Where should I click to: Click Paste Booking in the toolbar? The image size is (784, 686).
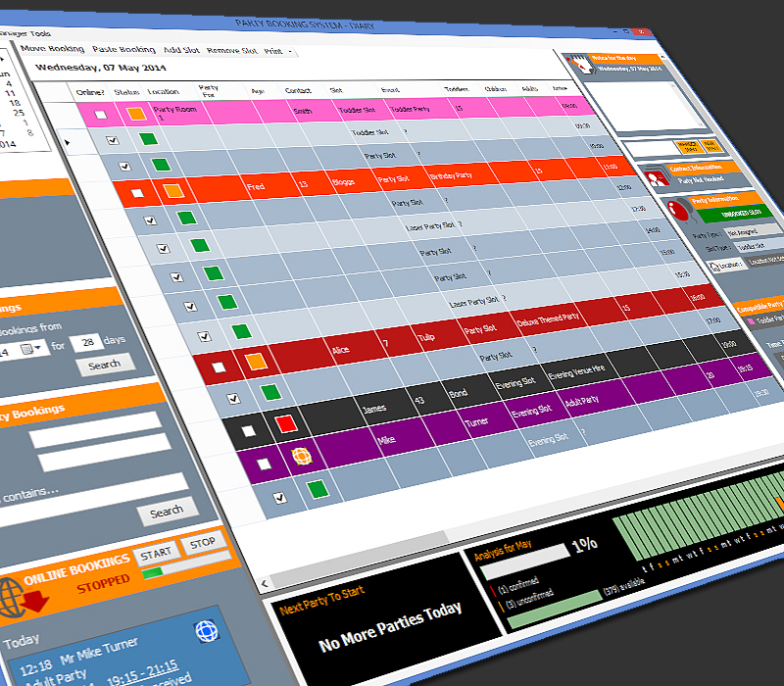124,49
